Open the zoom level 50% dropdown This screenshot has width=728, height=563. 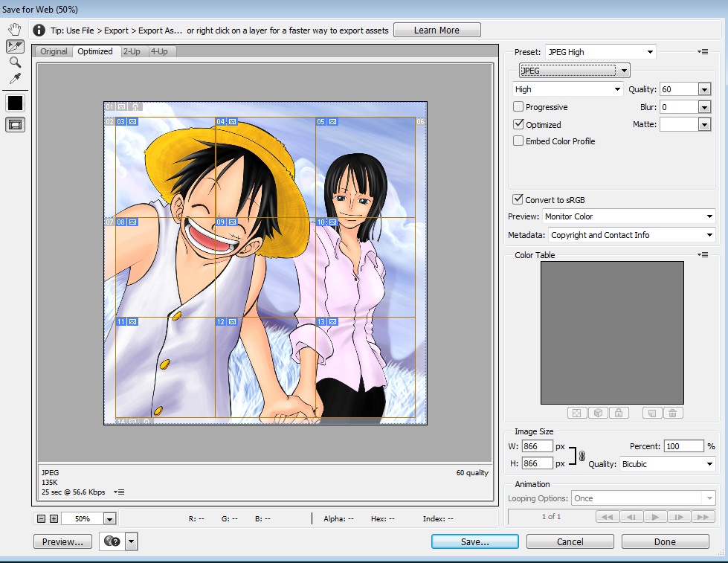tap(109, 519)
